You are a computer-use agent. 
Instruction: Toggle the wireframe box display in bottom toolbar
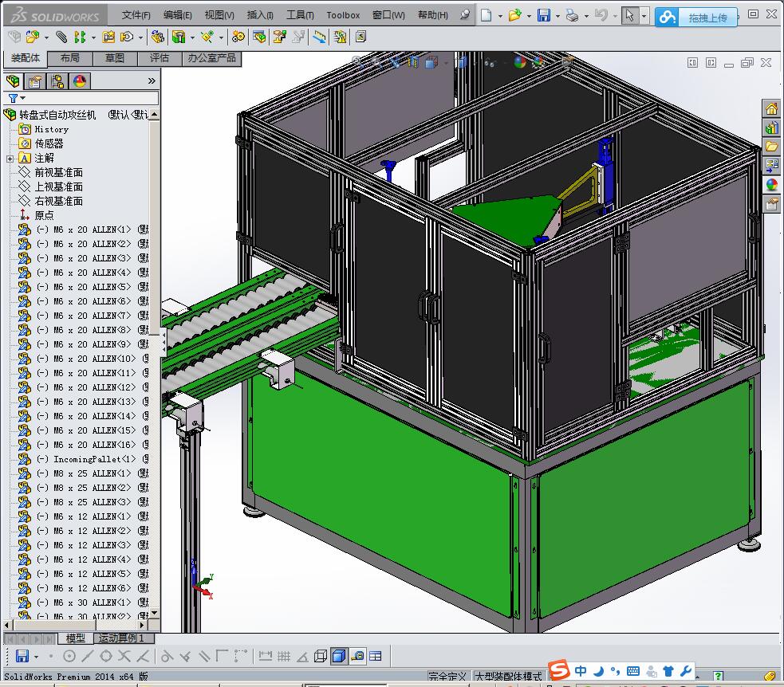click(320, 656)
